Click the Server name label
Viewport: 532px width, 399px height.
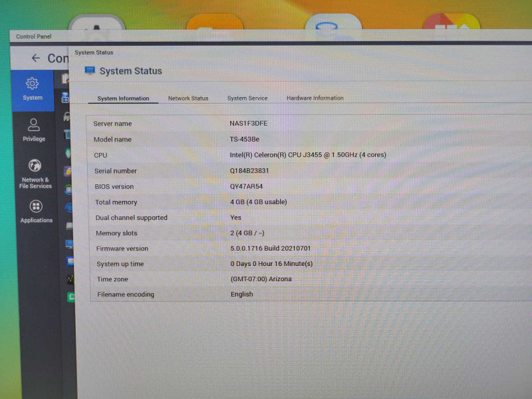coord(112,124)
